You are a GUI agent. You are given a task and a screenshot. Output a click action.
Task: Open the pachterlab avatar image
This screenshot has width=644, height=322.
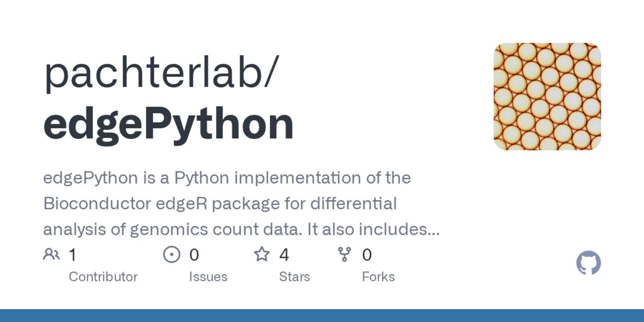[547, 97]
